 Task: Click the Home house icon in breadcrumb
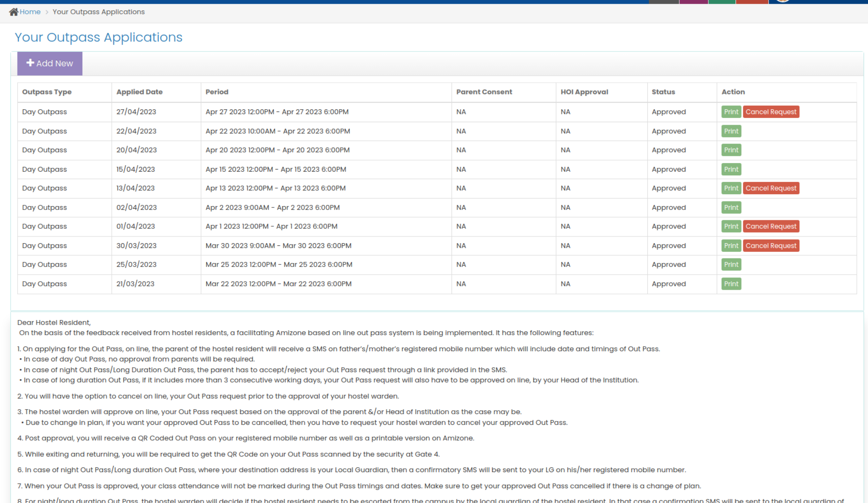13,12
